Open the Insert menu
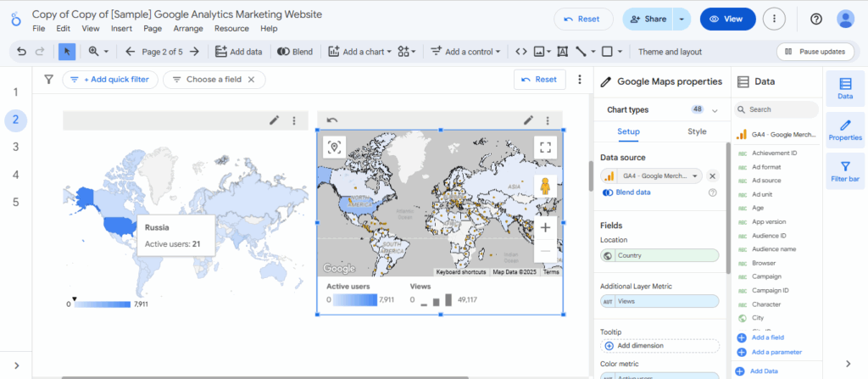The height and width of the screenshot is (379, 868). click(121, 28)
